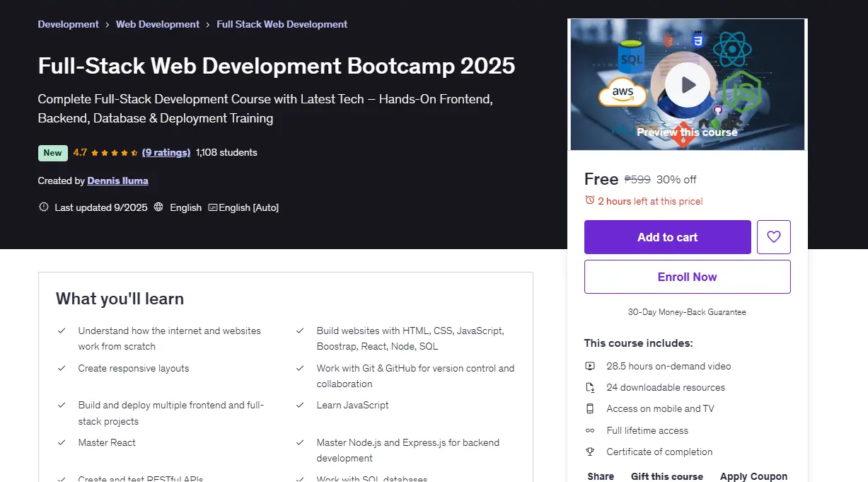Click checkmark beside 'Work with Git & GitHub'
Screen dimensions: 868x482
[x=300, y=368]
